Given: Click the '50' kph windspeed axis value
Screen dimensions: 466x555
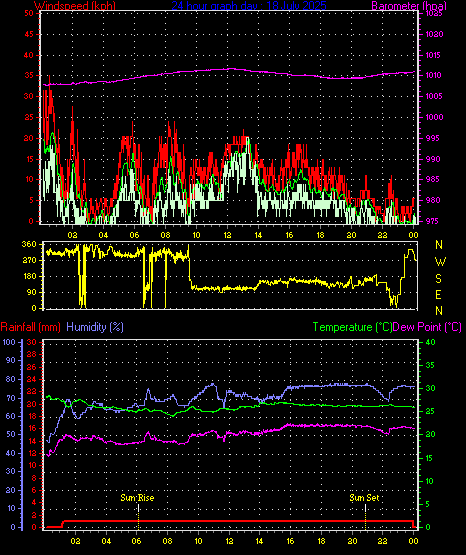Looking at the screenshot, I should (x=29, y=13).
